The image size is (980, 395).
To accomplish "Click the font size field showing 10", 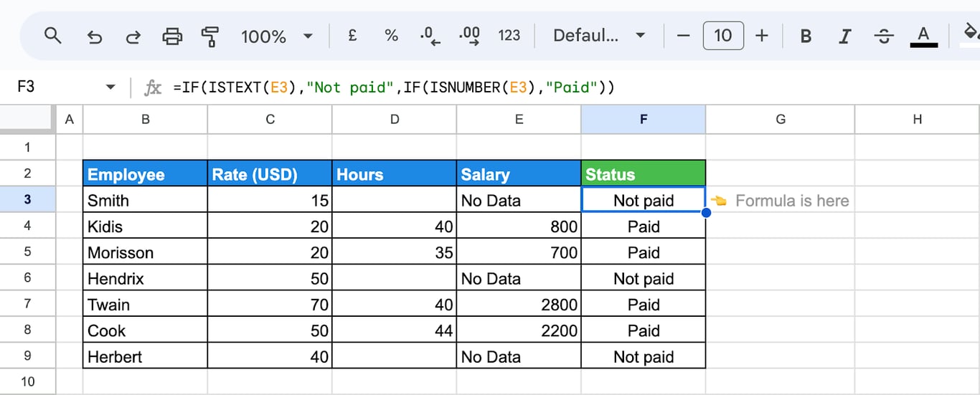I will [x=723, y=35].
